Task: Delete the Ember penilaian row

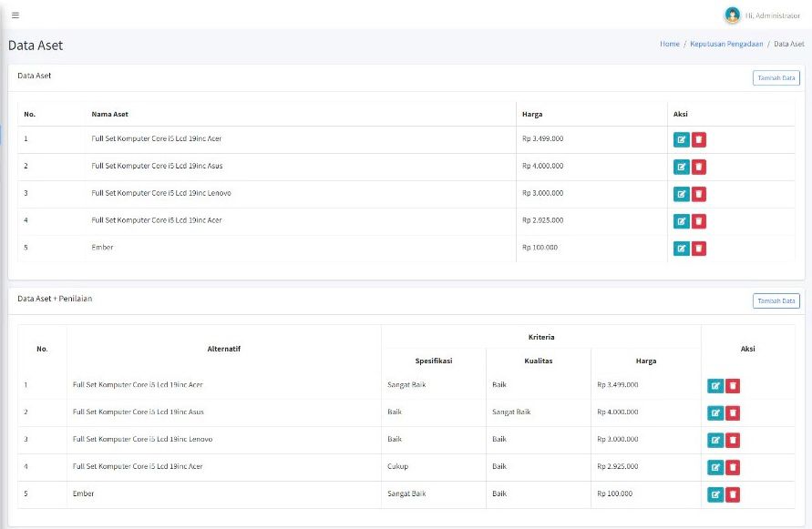Action: tap(733, 494)
